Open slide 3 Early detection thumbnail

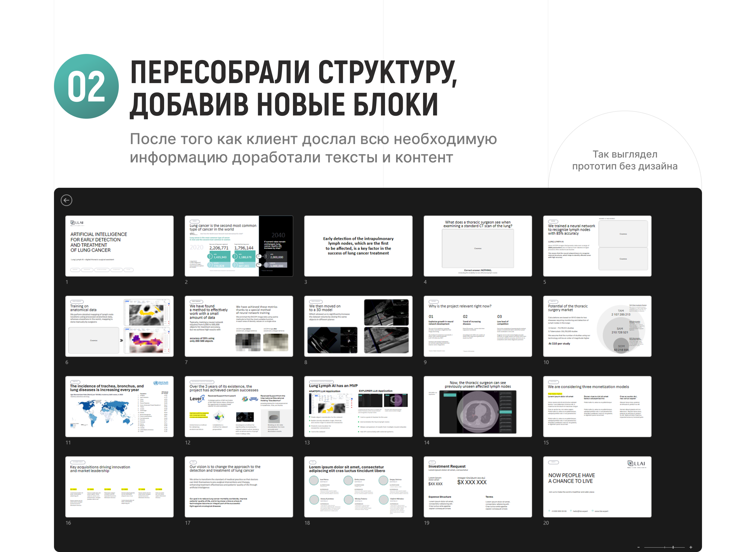point(358,246)
